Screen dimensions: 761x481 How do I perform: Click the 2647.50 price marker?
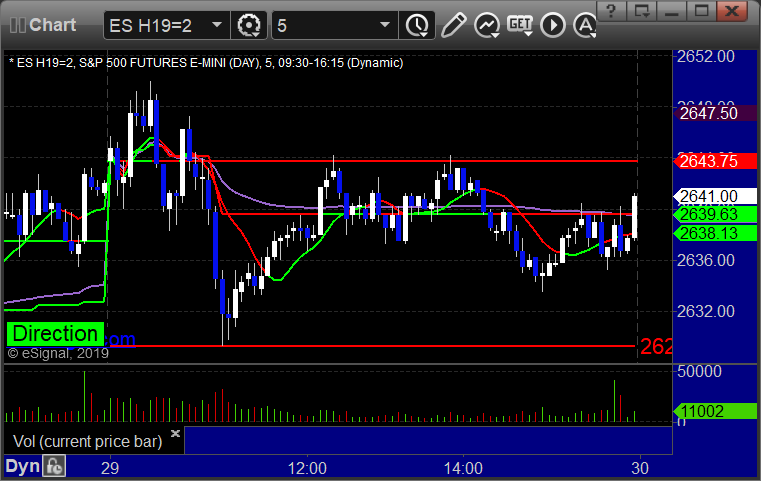(715, 113)
